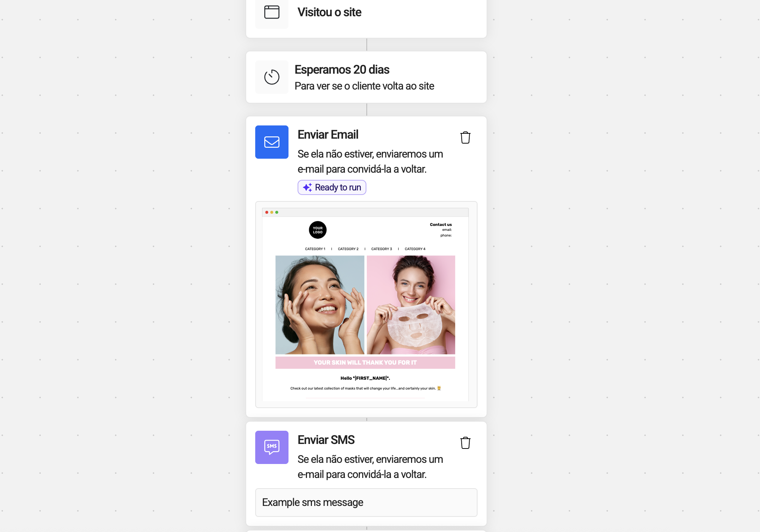Viewport: 760px width, 532px height.
Task: Click Contact us in the email preview
Action: click(440, 224)
